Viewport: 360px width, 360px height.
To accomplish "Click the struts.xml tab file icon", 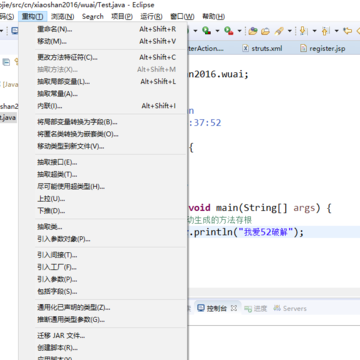I will pos(245,48).
